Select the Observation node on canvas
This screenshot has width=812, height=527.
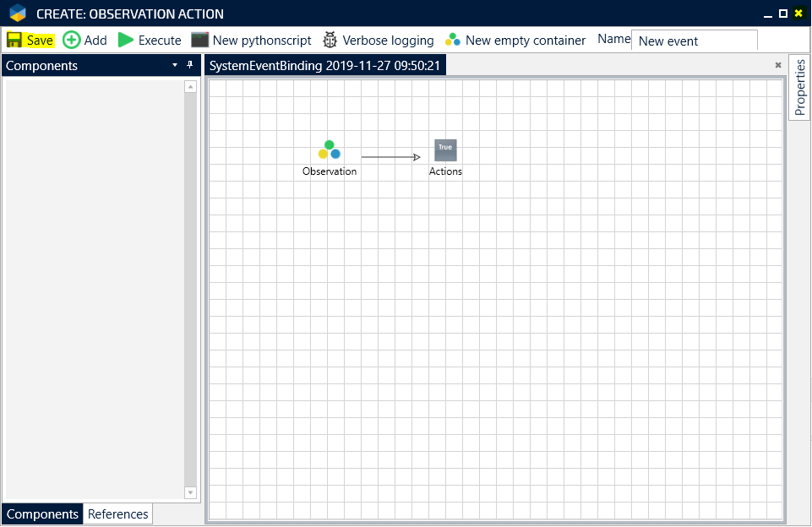(330, 152)
